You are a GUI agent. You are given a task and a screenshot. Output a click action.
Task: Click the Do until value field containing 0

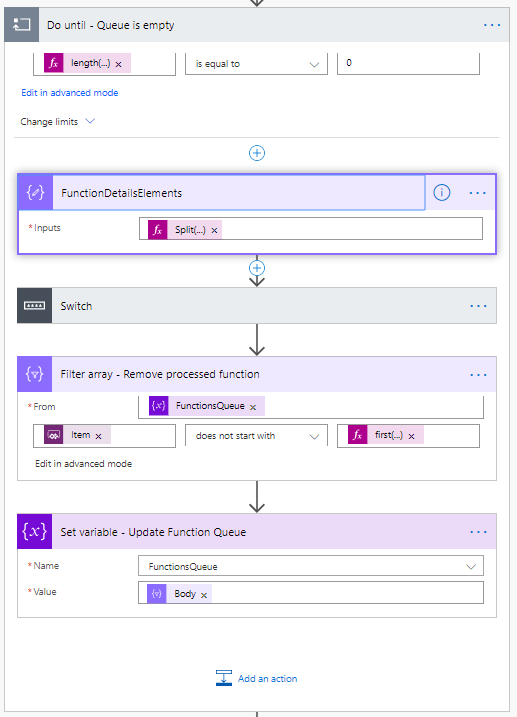click(x=408, y=64)
